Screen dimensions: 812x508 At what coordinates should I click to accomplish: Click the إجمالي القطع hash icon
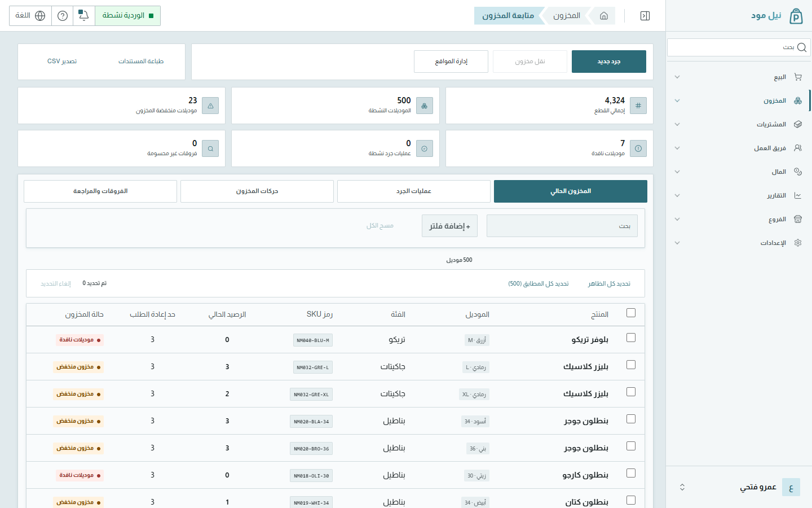[x=638, y=106]
